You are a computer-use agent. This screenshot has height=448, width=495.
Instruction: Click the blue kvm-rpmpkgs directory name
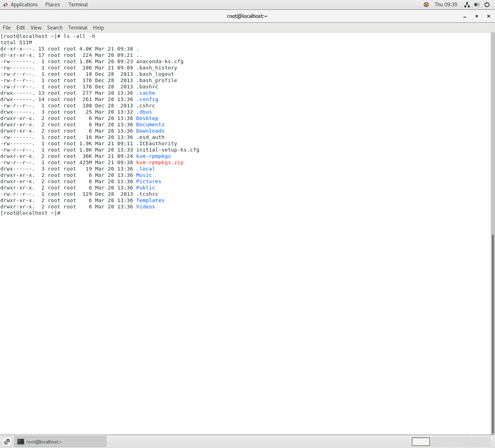[153, 156]
